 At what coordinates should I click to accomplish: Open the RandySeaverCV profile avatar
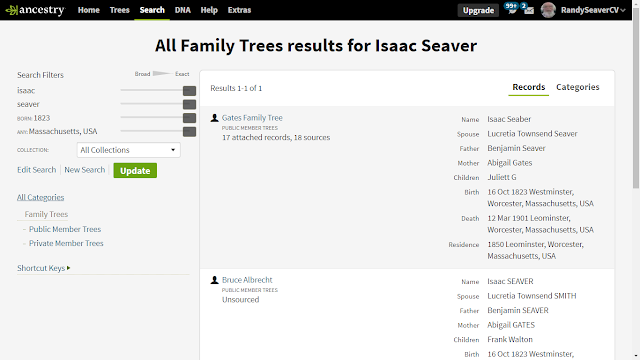pyautogui.click(x=548, y=10)
